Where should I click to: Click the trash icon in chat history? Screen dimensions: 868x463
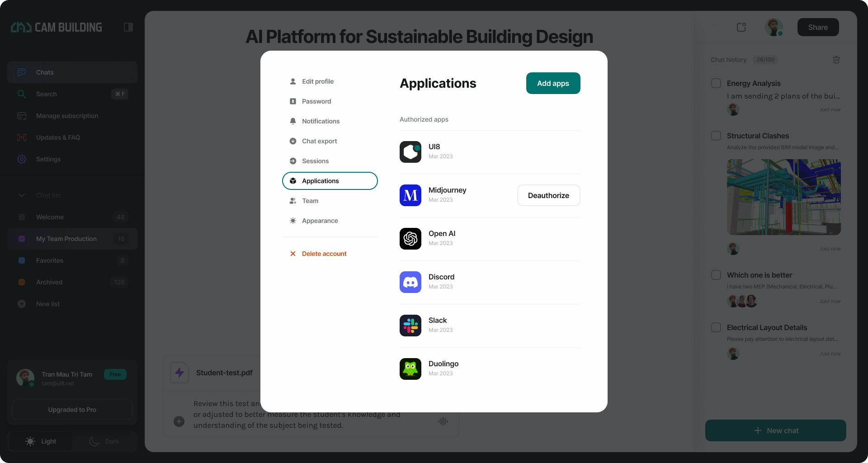[836, 60]
